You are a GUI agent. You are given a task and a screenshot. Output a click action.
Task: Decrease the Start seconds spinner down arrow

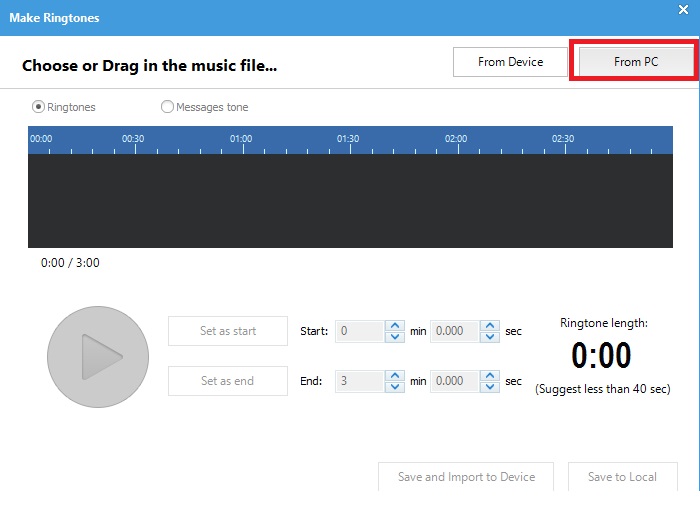point(490,337)
